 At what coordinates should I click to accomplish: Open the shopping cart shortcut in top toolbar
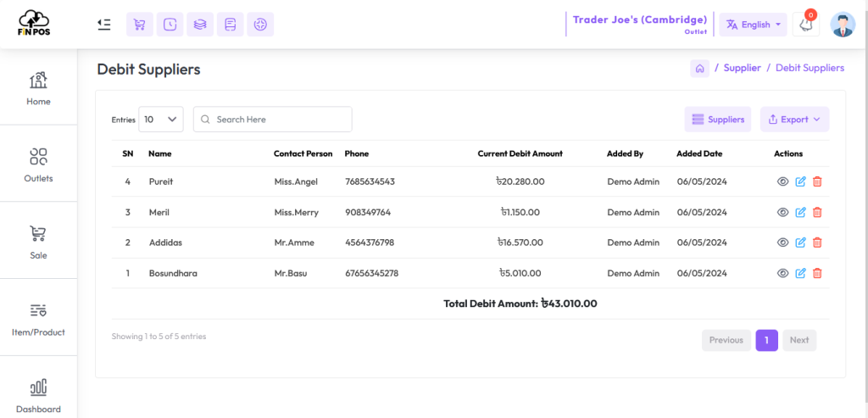[140, 25]
